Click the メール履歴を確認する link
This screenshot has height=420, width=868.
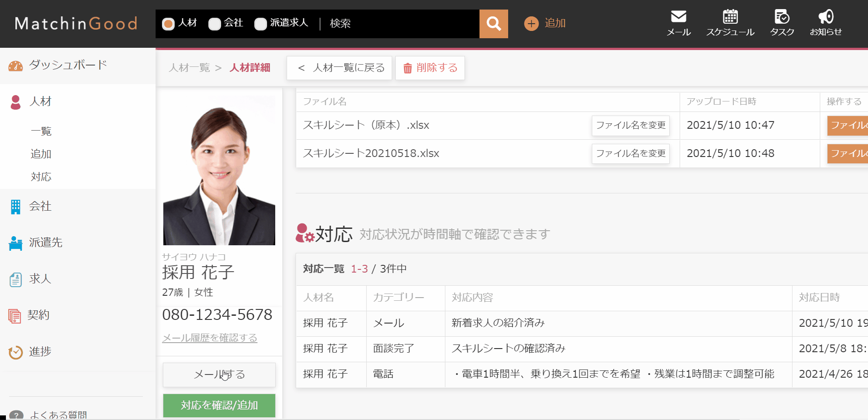210,338
